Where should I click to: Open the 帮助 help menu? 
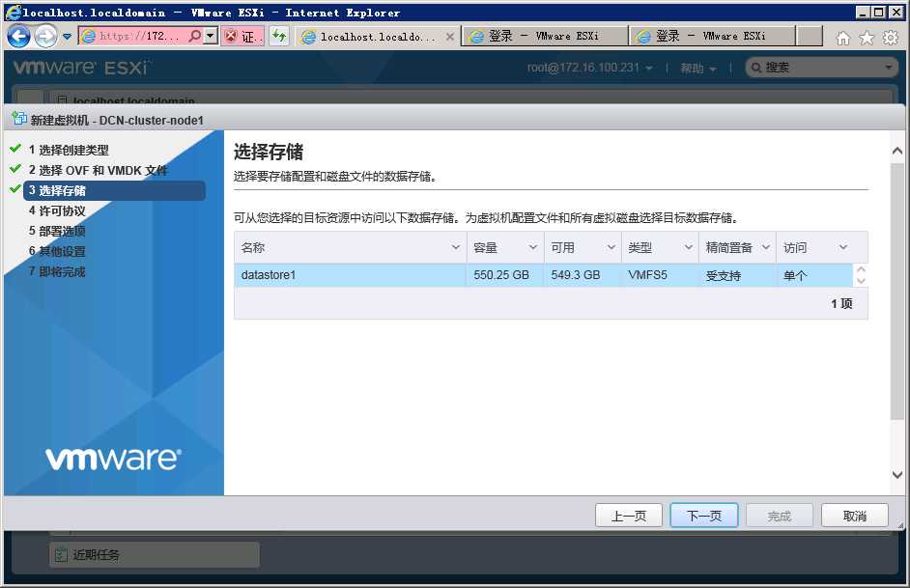click(x=698, y=69)
